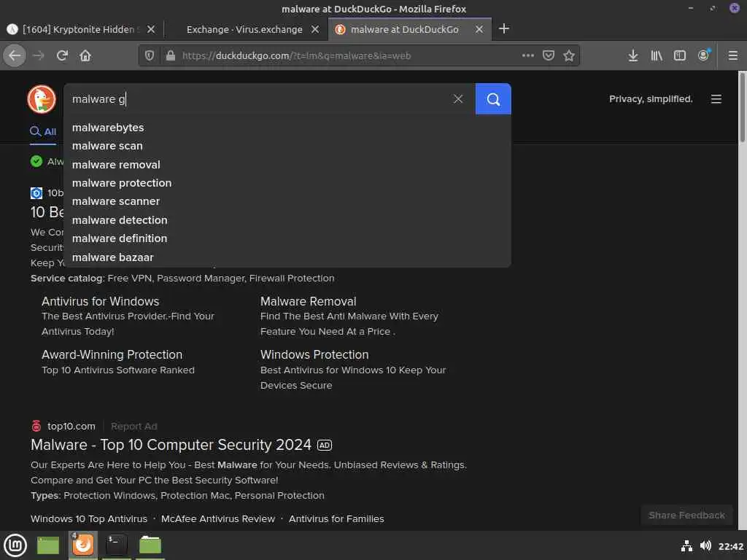Open the network tray icon
This screenshot has height=560, width=747.
[686, 545]
